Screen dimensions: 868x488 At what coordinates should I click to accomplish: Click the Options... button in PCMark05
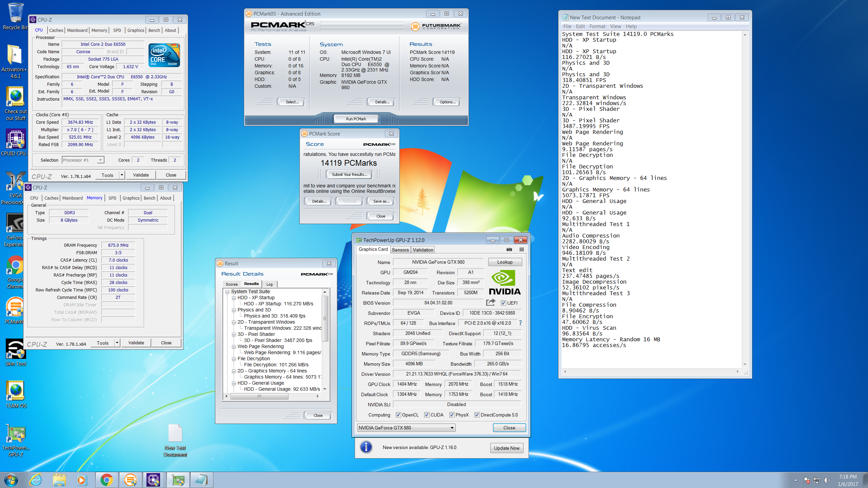[x=448, y=102]
